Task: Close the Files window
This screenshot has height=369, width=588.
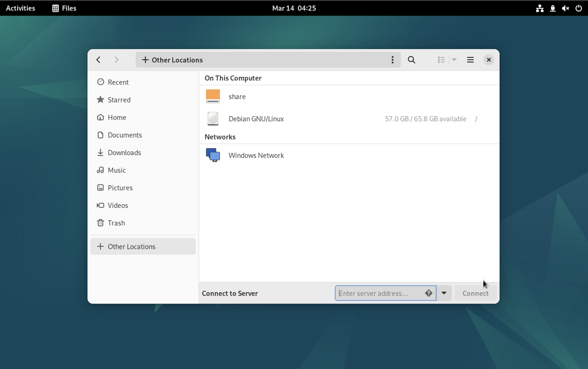Action: [489, 60]
